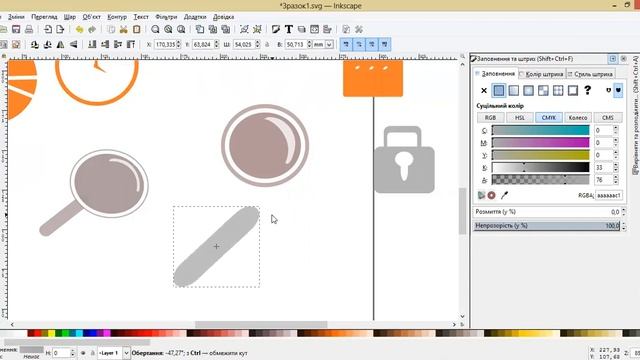Screen dimensions: 640x360
Task: Increase the Opacity percentage spinner
Action: [x=623, y=223]
